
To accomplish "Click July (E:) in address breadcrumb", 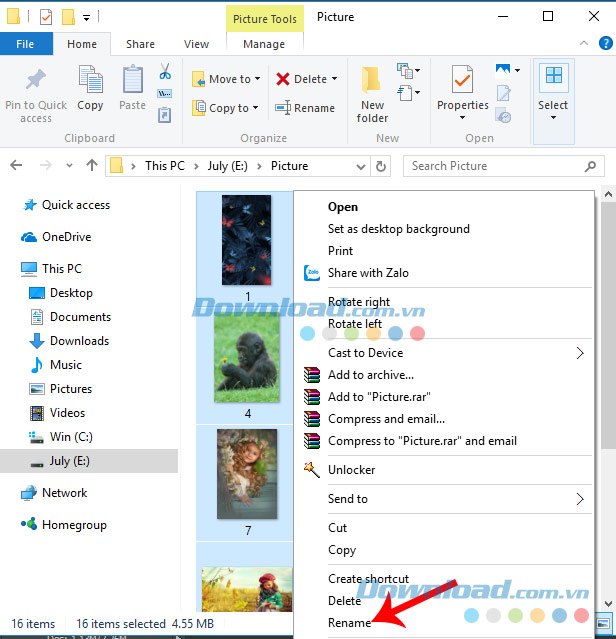I will click(x=227, y=166).
